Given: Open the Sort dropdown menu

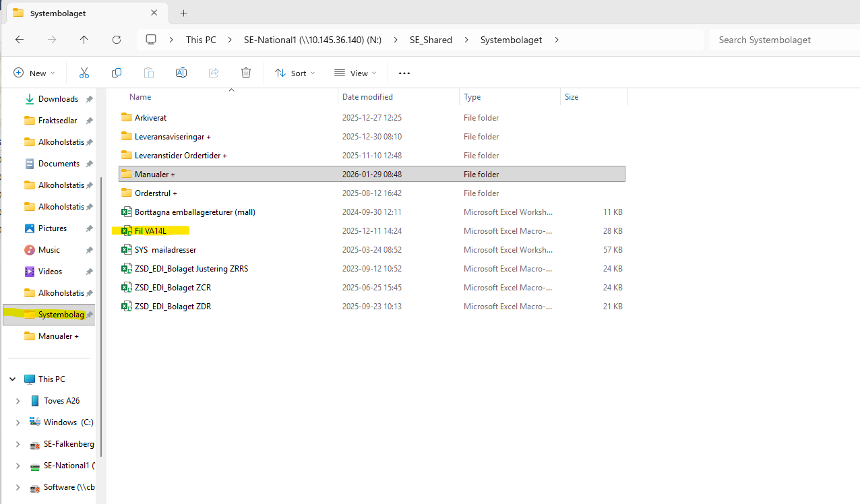Looking at the screenshot, I should click(x=295, y=73).
